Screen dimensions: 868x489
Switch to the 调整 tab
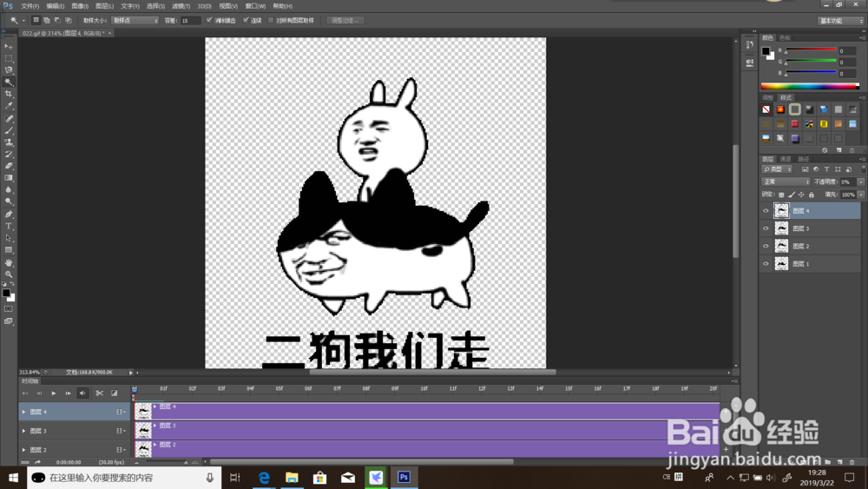click(767, 97)
